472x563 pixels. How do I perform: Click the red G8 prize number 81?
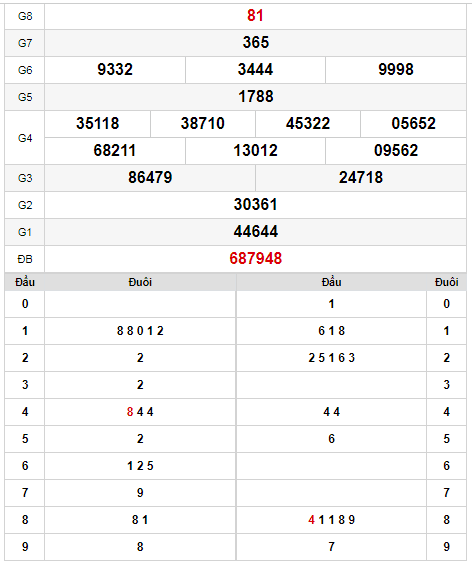click(255, 16)
